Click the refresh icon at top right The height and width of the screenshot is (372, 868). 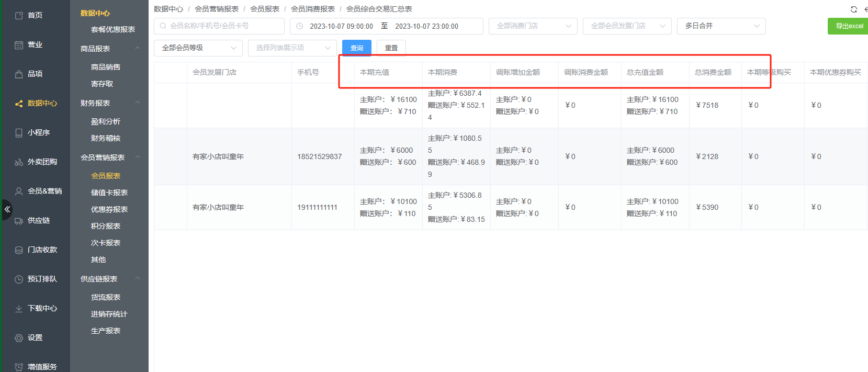854,9
